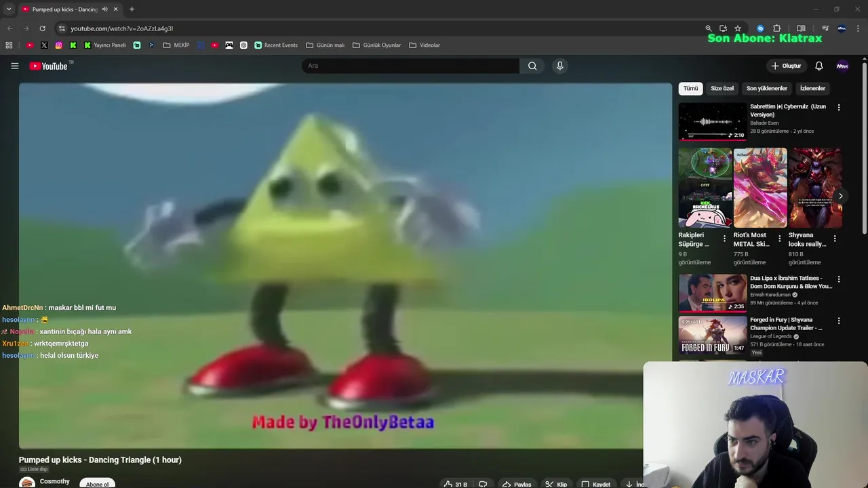The width and height of the screenshot is (868, 488).
Task: Open the Chrome extensions puzzle icon
Action: click(x=777, y=28)
